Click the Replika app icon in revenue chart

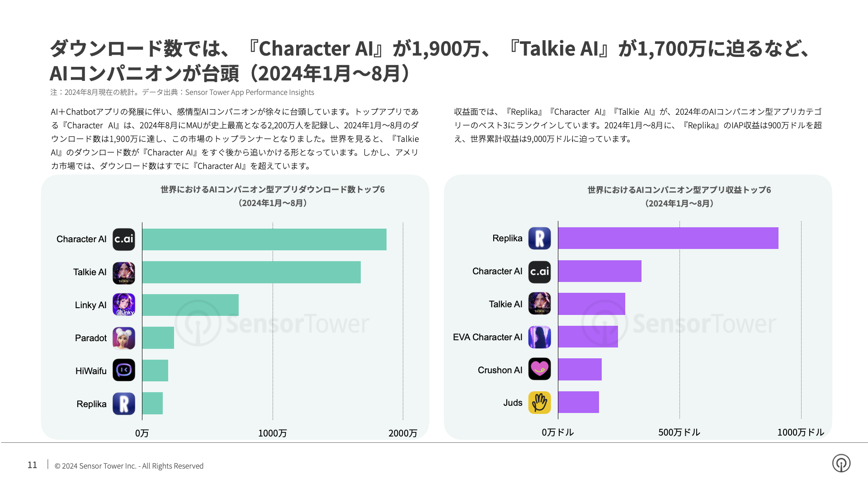pos(540,239)
